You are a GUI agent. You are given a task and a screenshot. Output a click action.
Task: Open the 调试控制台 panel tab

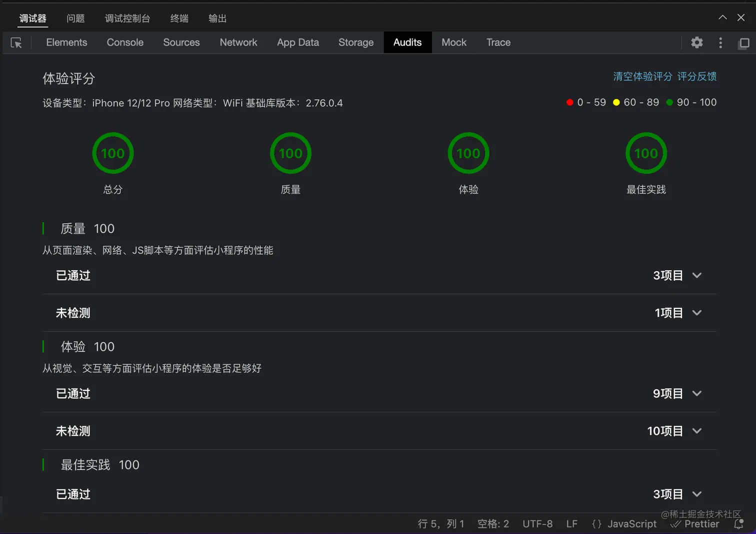coord(127,19)
